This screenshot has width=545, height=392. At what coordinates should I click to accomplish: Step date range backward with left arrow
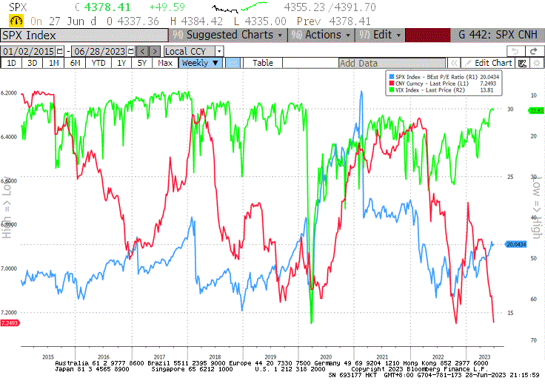click(142, 51)
